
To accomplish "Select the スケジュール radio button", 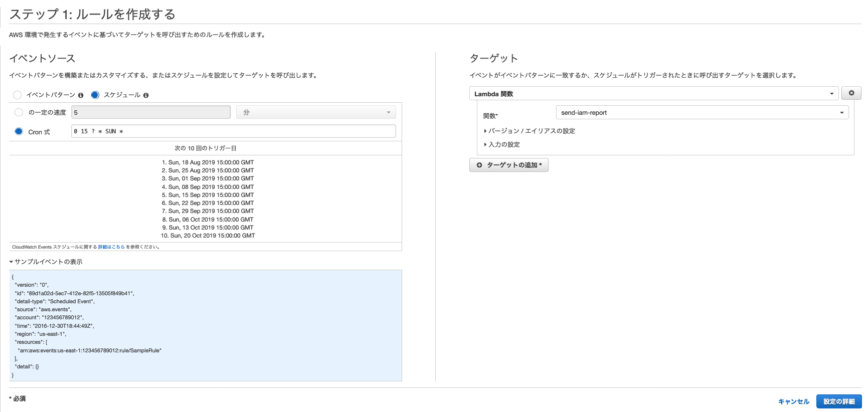I will [95, 95].
